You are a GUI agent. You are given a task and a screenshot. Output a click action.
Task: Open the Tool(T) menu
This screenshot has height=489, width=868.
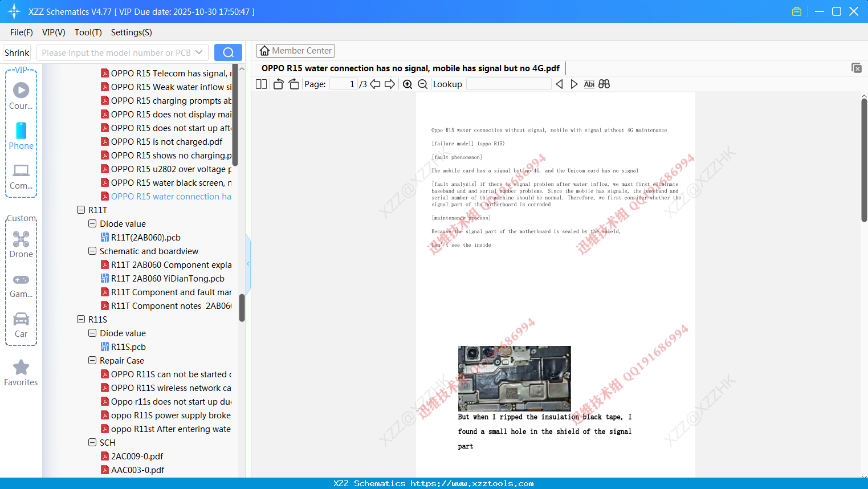coord(88,32)
